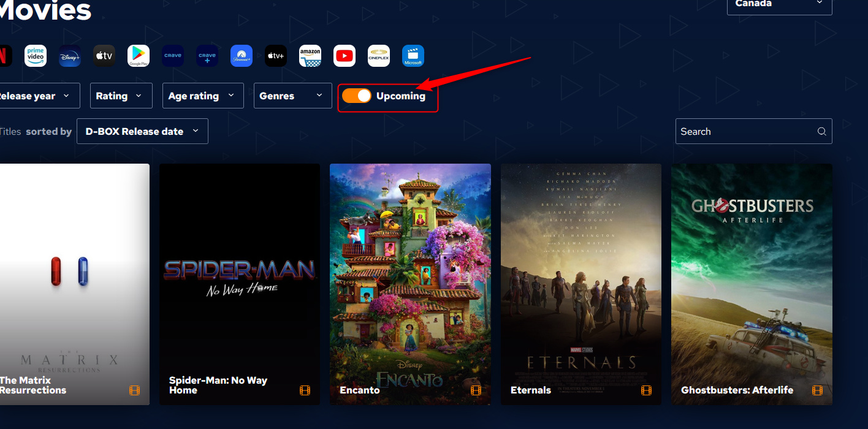Click the Upcoming label text
This screenshot has width=868, height=429.
click(401, 96)
